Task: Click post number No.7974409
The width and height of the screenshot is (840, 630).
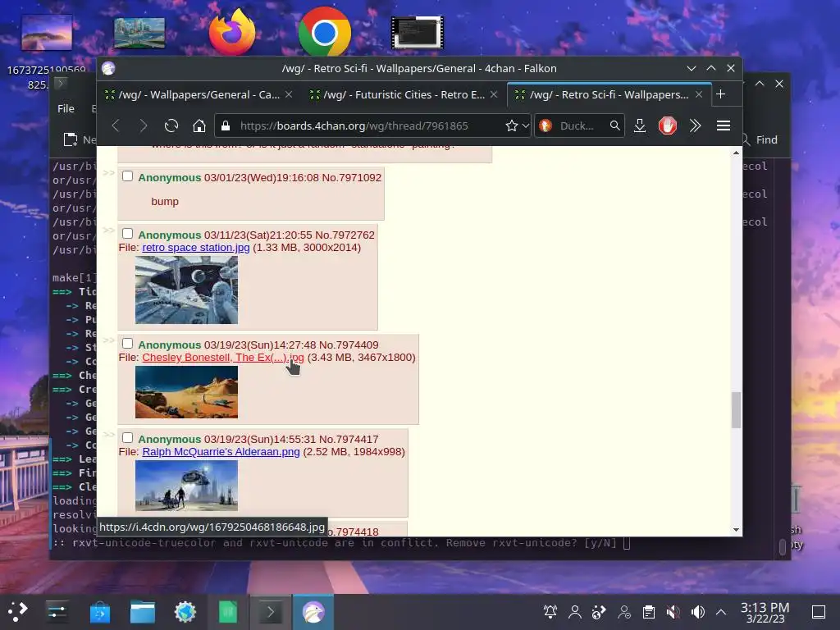Action: pos(349,345)
